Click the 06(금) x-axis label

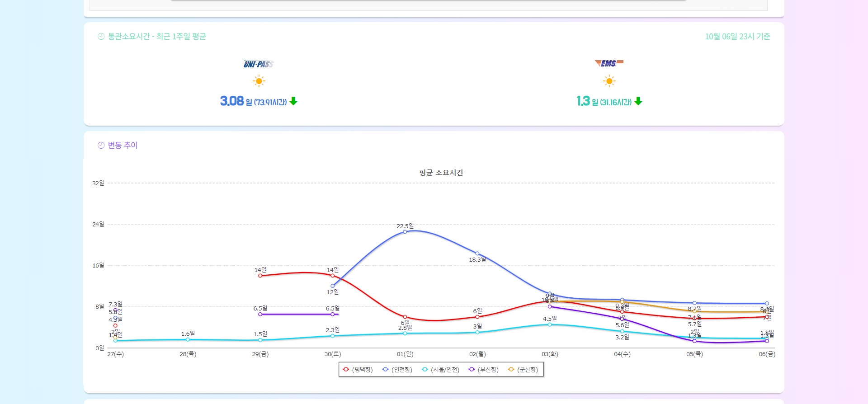[767, 354]
